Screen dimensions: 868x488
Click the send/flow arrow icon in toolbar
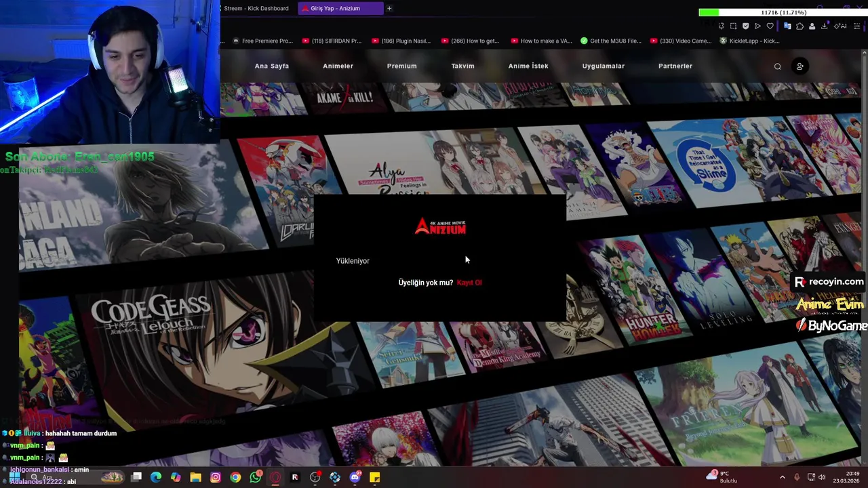pyautogui.click(x=757, y=26)
